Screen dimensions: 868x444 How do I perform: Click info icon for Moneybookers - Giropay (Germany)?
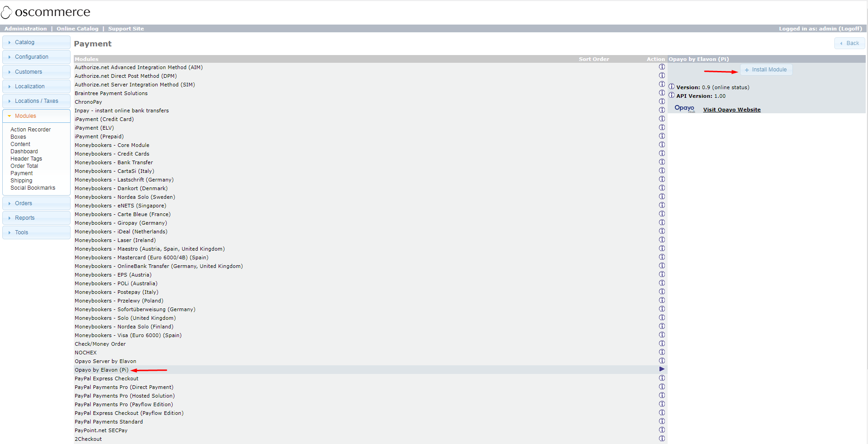[662, 222]
